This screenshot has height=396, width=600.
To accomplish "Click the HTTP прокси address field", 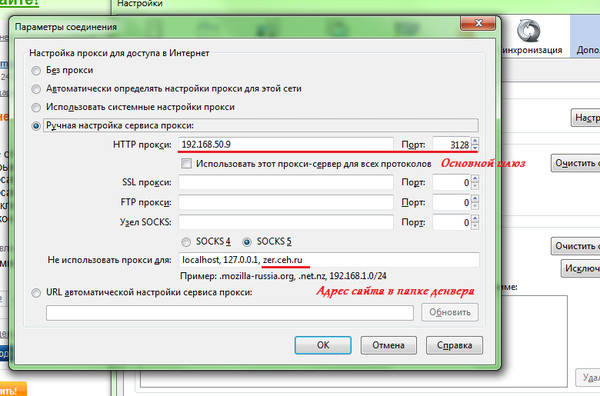I will pyautogui.click(x=286, y=145).
